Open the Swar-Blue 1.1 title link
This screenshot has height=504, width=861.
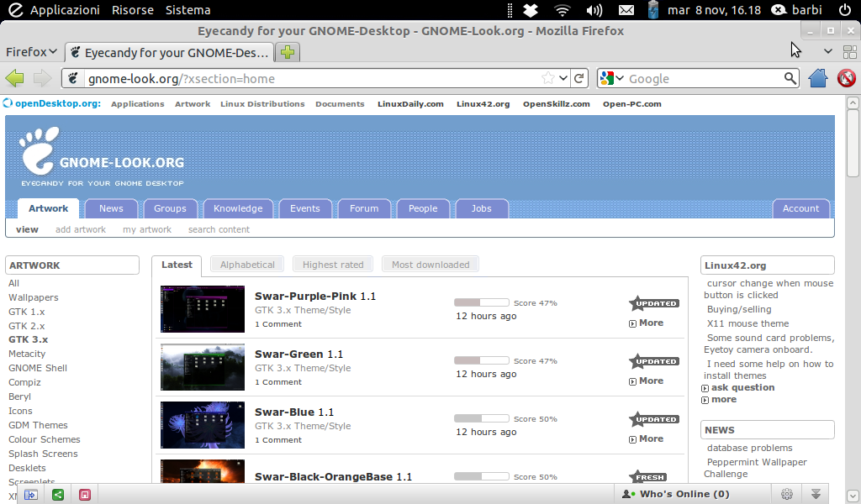pos(293,412)
